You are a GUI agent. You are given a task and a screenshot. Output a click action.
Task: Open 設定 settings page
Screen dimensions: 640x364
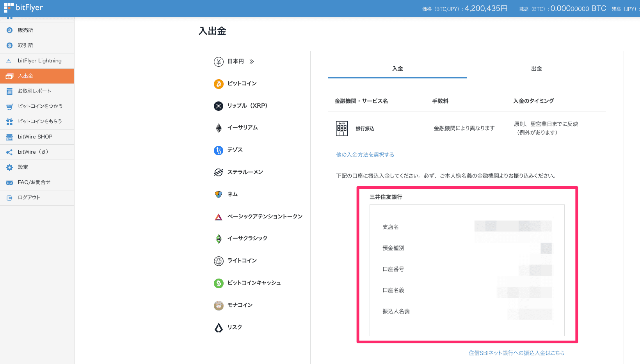click(x=37, y=167)
